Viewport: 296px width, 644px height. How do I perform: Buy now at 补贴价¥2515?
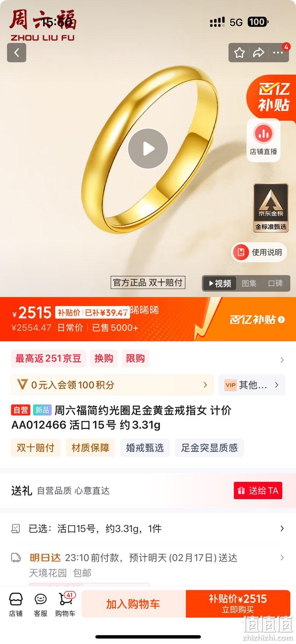tap(238, 604)
